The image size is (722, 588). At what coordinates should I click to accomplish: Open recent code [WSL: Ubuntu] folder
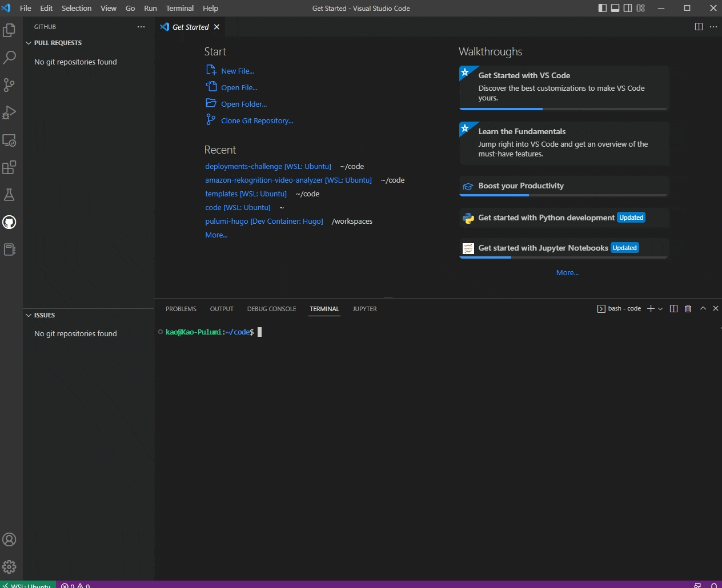(x=238, y=207)
